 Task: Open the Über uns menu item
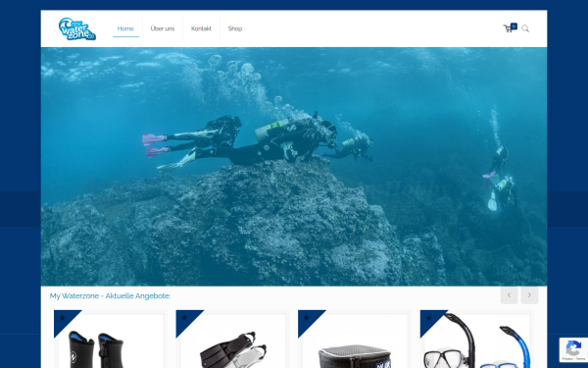163,28
